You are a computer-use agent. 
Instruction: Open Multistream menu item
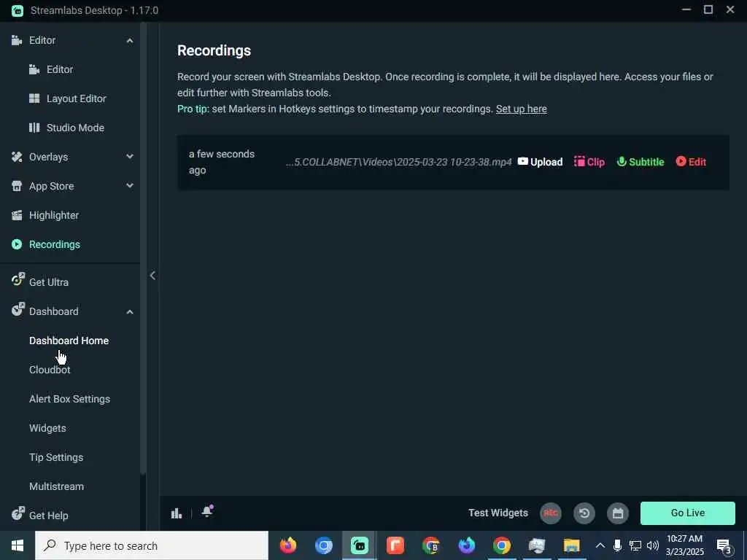(56, 486)
